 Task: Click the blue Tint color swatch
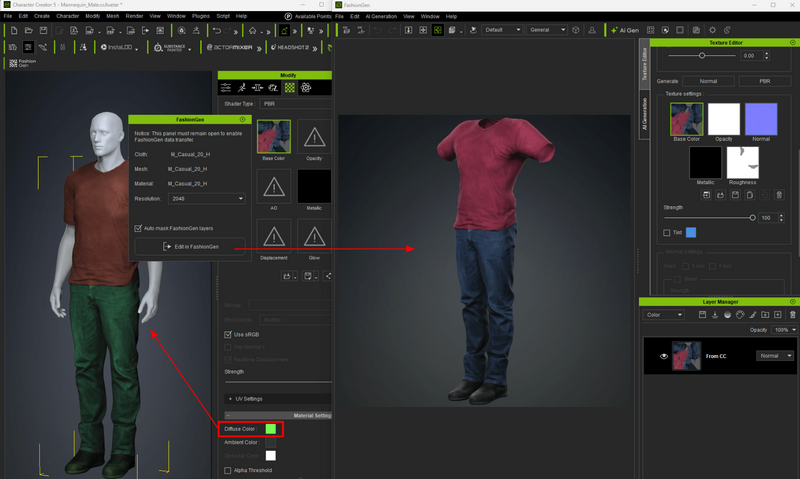(x=691, y=233)
